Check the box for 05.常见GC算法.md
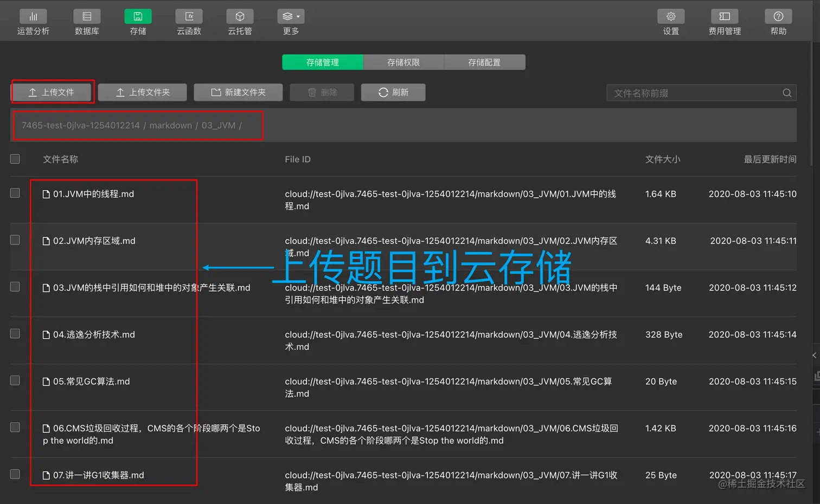The height and width of the screenshot is (504, 820). (15, 380)
